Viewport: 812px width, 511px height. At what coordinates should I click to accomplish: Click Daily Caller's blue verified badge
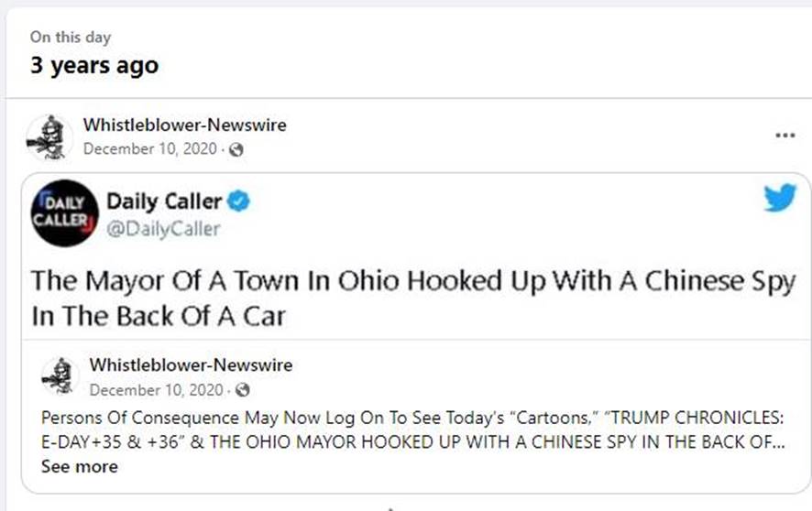240,201
